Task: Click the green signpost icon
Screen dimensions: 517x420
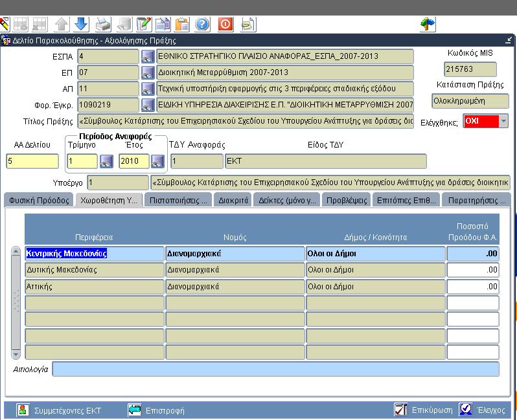Action: pos(428,25)
